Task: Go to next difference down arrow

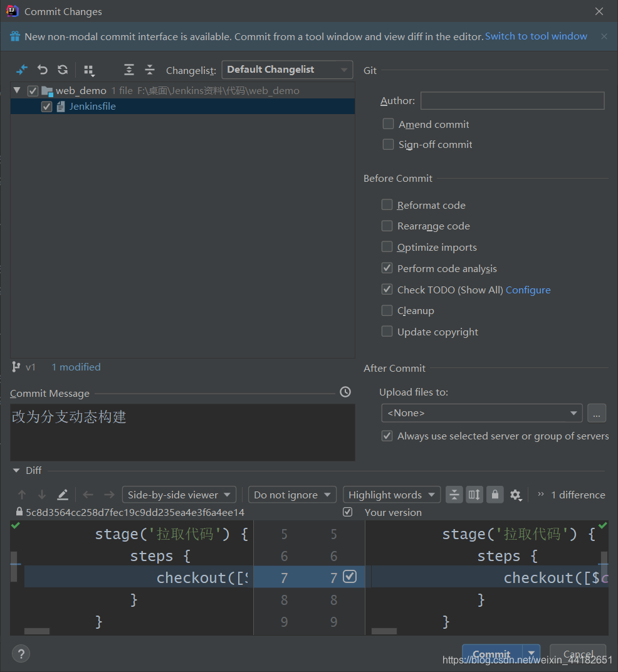Action: [41, 495]
